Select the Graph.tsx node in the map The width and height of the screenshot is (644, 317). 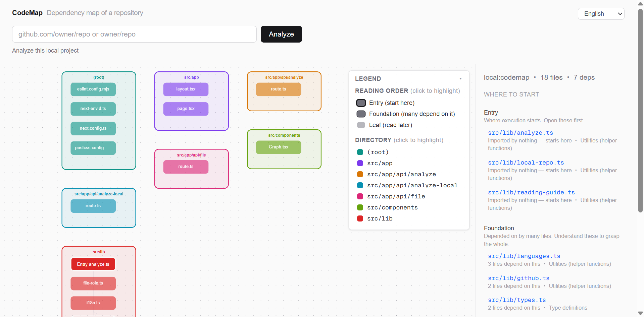(279, 147)
